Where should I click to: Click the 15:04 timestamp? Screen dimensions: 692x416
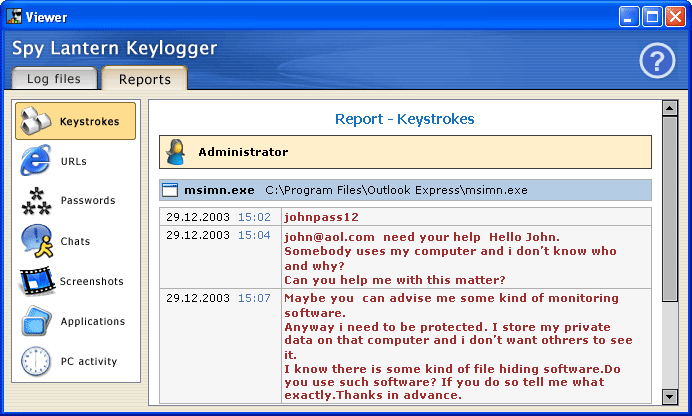pos(254,235)
